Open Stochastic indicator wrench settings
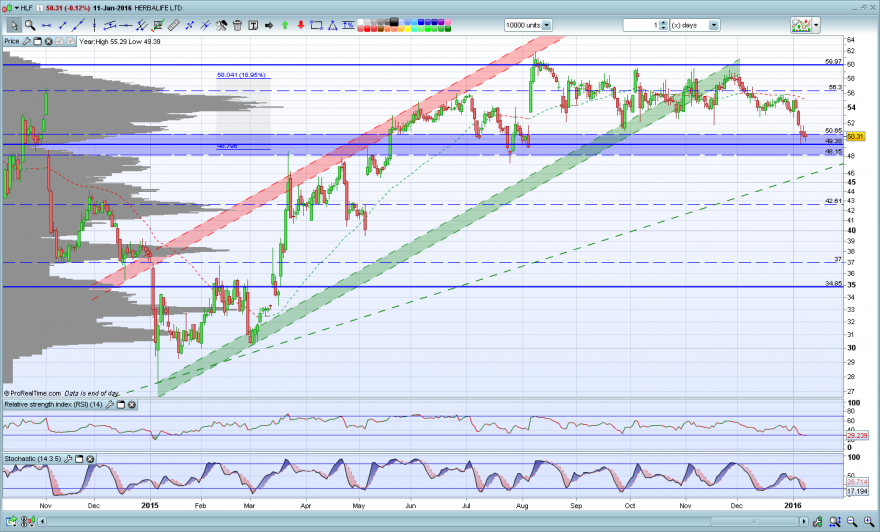880x532 pixels. tap(68, 458)
